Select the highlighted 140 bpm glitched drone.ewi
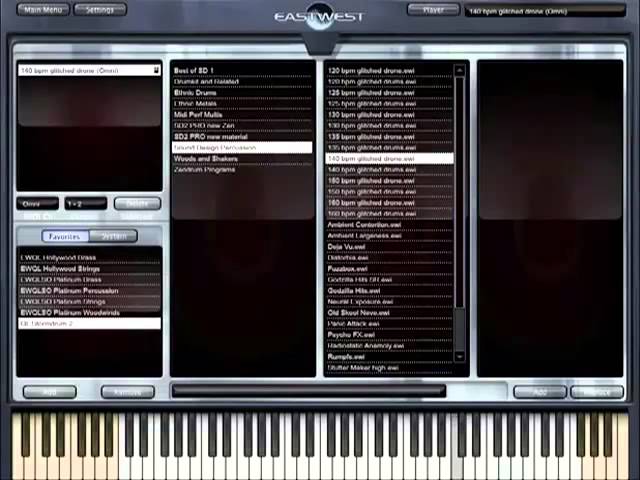 pyautogui.click(x=389, y=158)
